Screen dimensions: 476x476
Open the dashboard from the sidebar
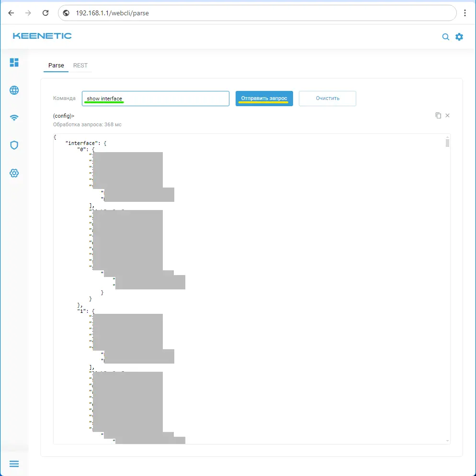pos(14,63)
